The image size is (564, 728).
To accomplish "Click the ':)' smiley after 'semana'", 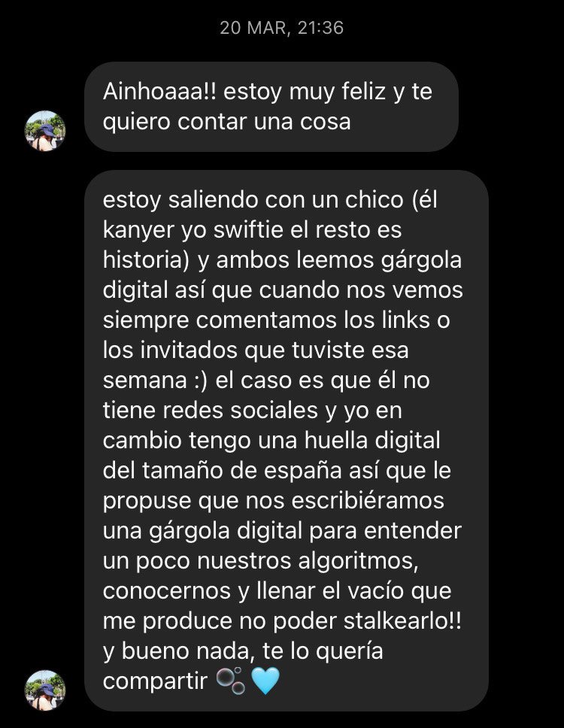I will [x=201, y=381].
